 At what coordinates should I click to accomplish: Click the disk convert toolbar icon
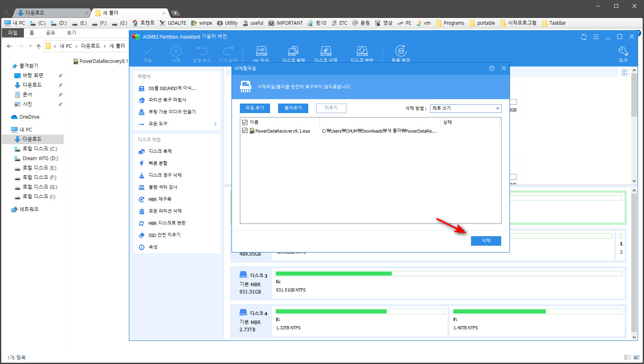362,51
